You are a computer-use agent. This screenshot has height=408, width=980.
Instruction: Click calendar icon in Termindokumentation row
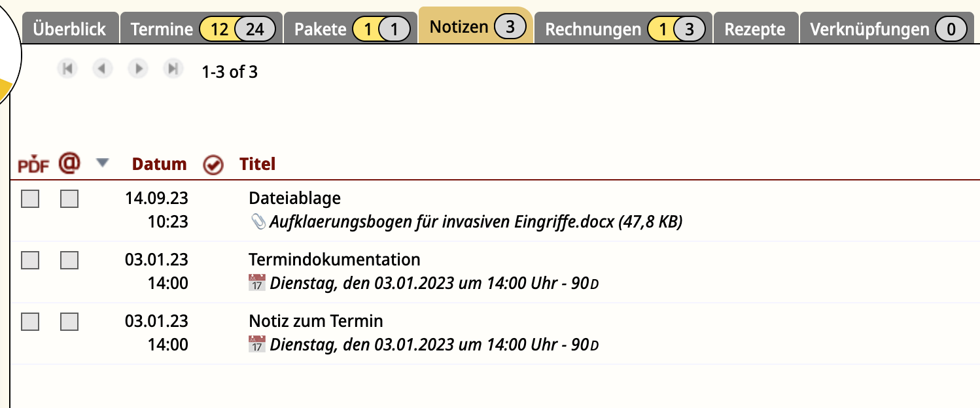pos(257,283)
